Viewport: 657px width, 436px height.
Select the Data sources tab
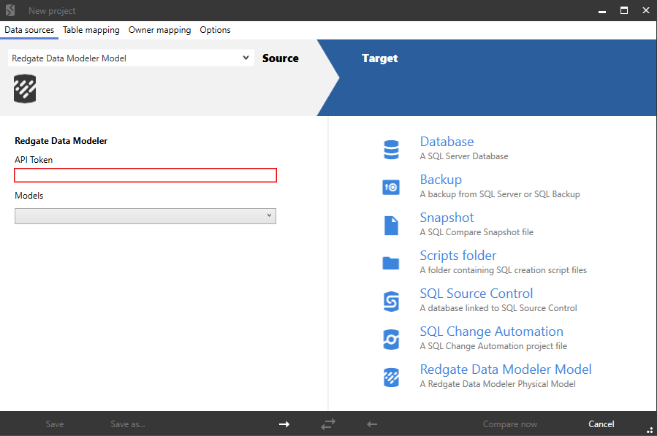coord(30,30)
